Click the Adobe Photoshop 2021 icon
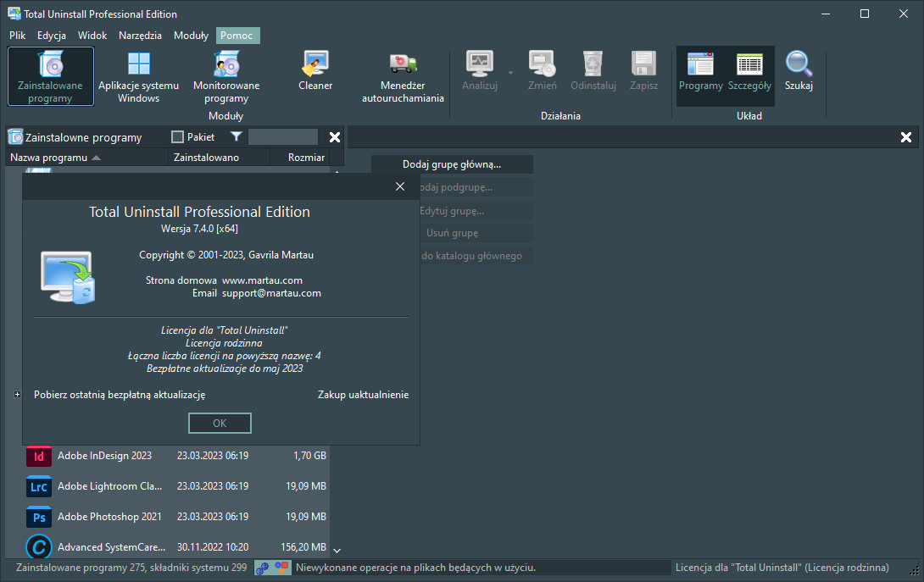924x582 pixels. click(x=39, y=518)
